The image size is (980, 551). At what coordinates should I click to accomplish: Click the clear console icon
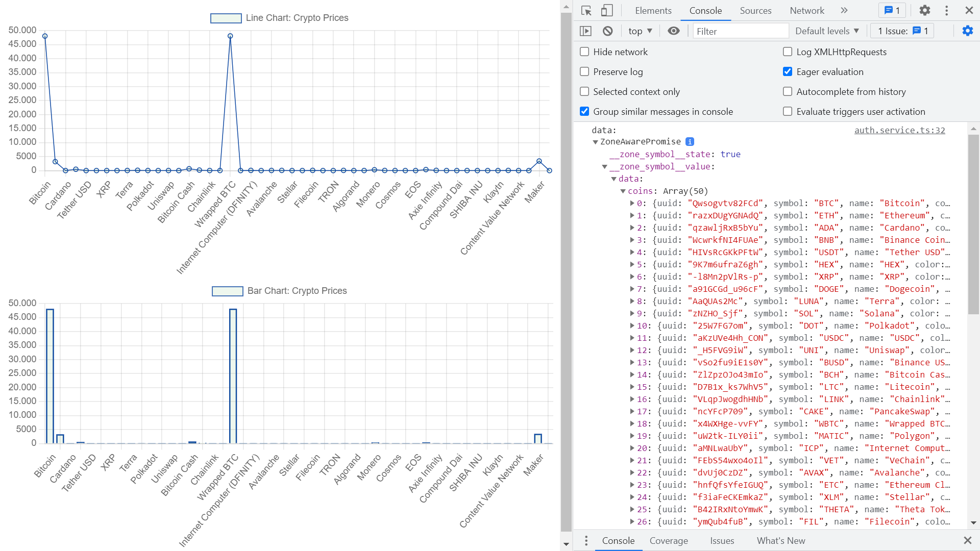point(607,31)
